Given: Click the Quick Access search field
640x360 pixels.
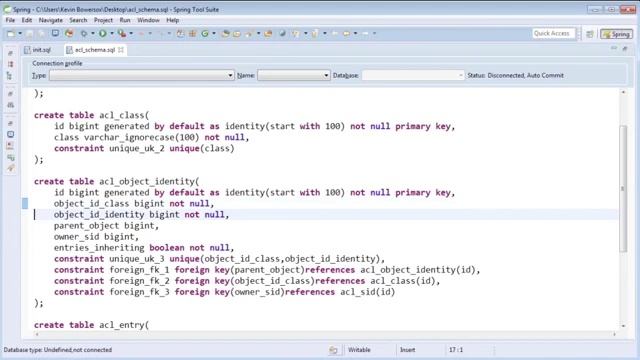Looking at the screenshot, I should coord(553,33).
